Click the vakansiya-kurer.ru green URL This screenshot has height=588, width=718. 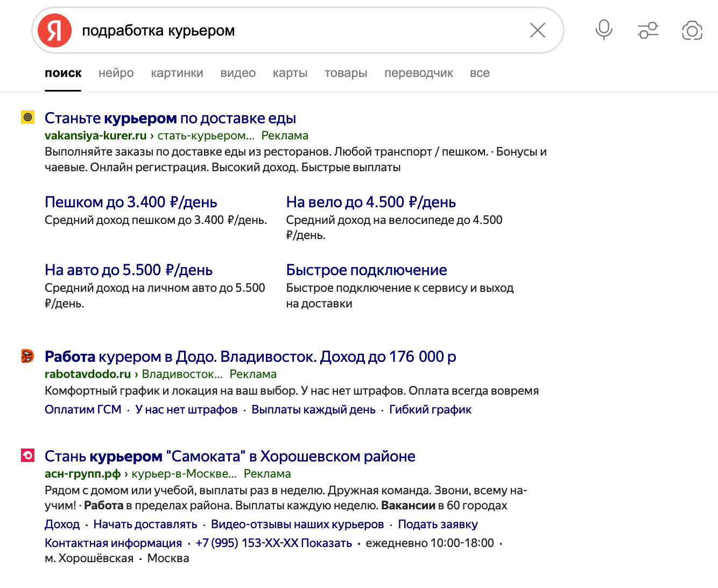(x=96, y=135)
